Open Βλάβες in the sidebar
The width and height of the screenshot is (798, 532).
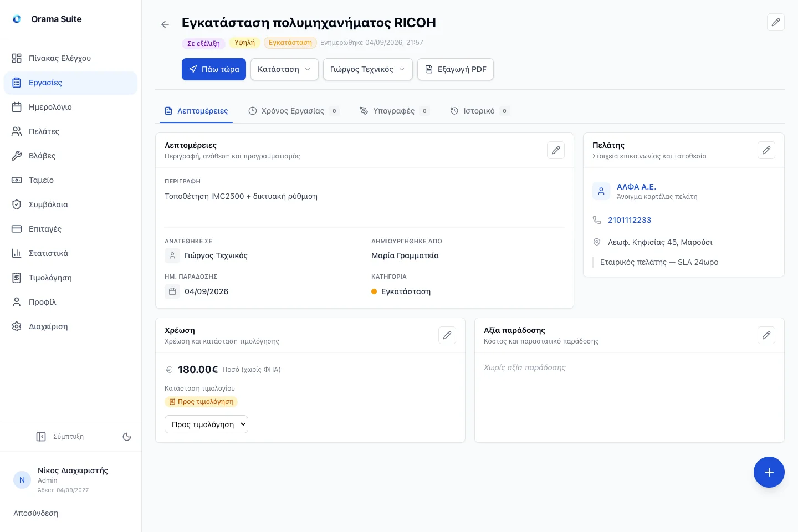coord(71,156)
